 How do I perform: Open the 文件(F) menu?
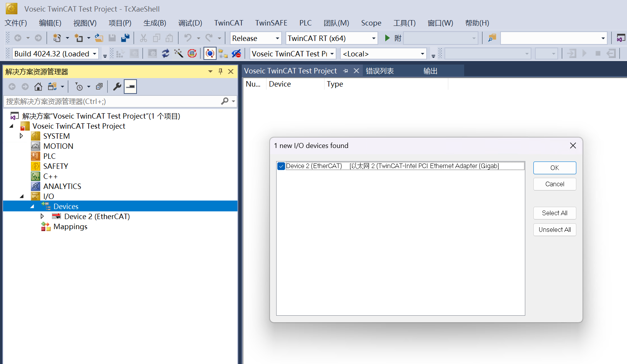tap(16, 23)
